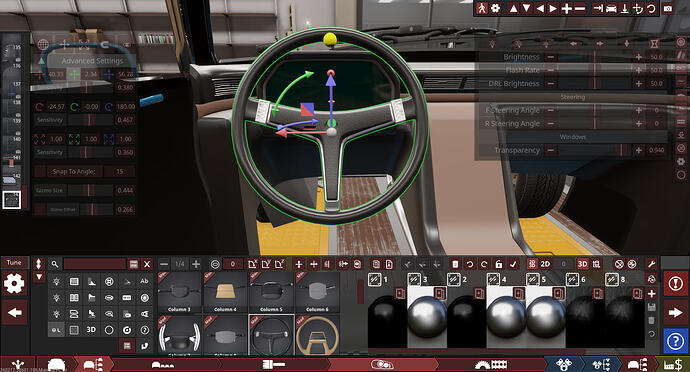Toggle the fixture lock padlock icon
Image resolution: width=690 pixels, height=372 pixels.
coord(499,264)
